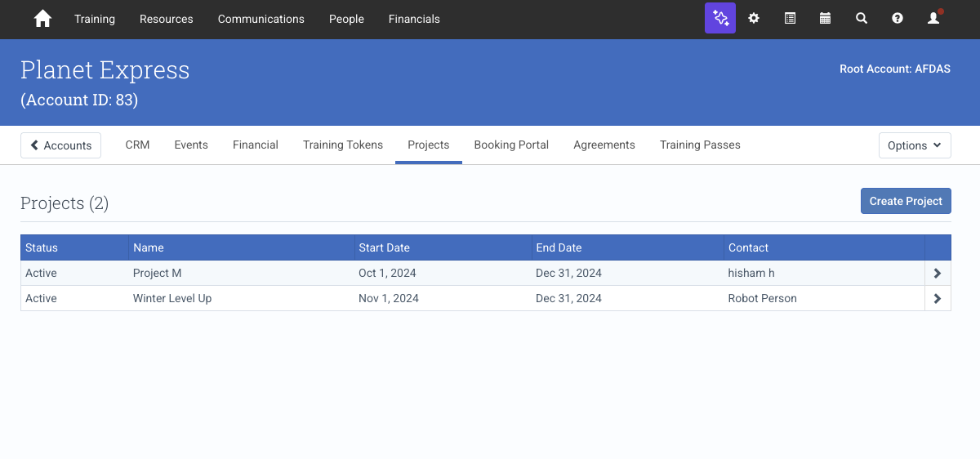Switch to the Events tab
The width and height of the screenshot is (980, 459).
[191, 145]
